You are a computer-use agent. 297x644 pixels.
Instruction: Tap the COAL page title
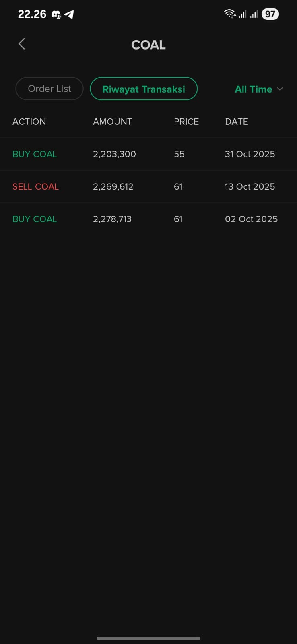pyautogui.click(x=148, y=45)
